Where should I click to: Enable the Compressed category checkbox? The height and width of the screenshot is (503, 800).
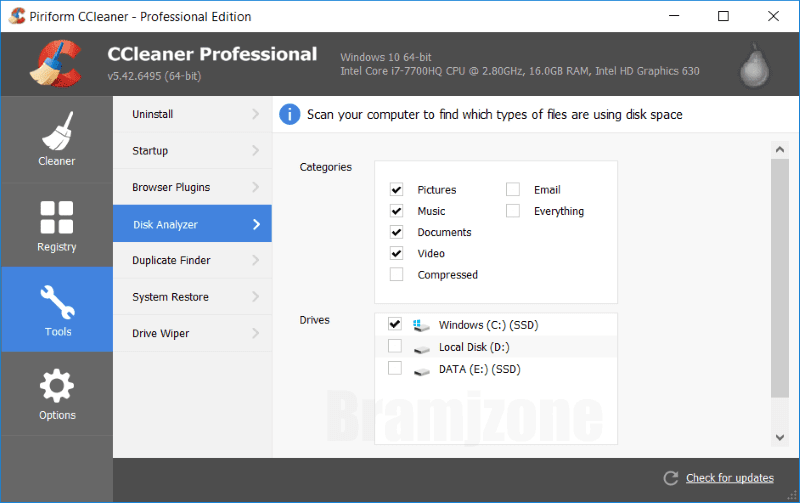coord(396,274)
